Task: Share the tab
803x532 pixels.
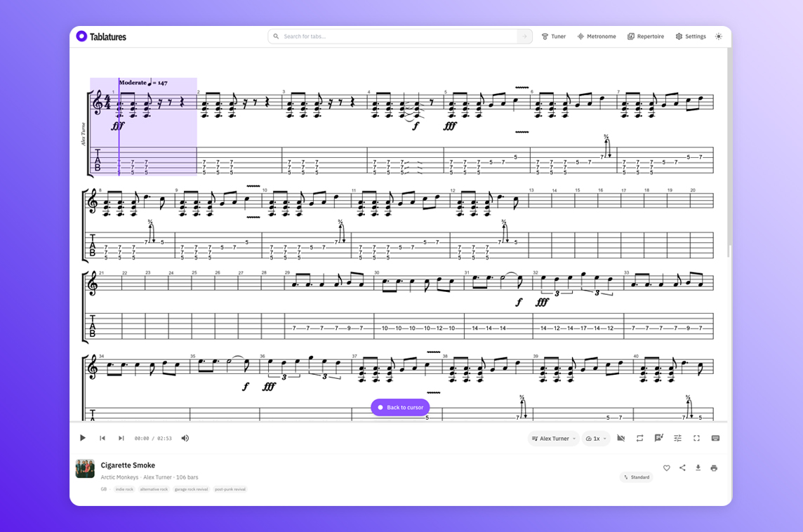Action: tap(682, 468)
